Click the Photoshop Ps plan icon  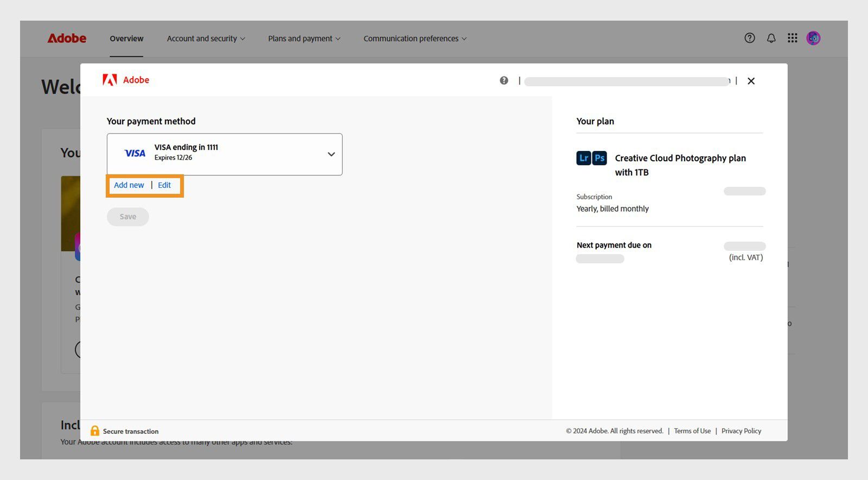[x=599, y=158]
